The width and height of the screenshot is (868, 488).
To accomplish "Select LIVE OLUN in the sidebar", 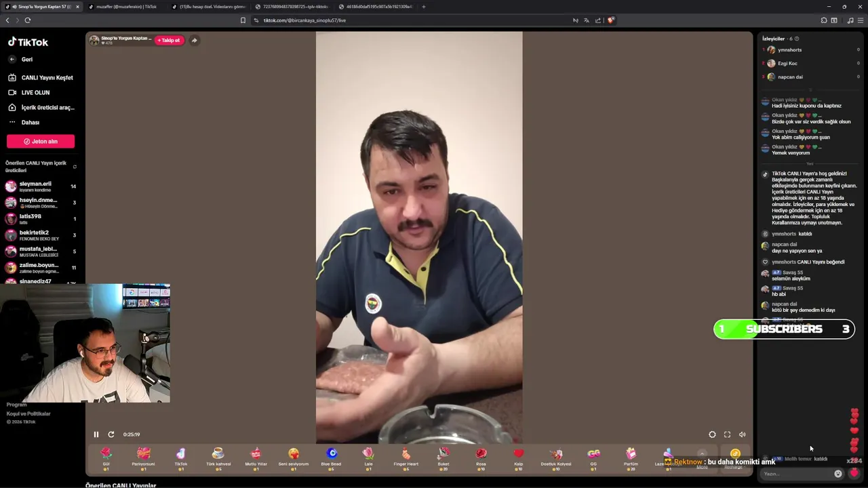I will pyautogui.click(x=28, y=92).
